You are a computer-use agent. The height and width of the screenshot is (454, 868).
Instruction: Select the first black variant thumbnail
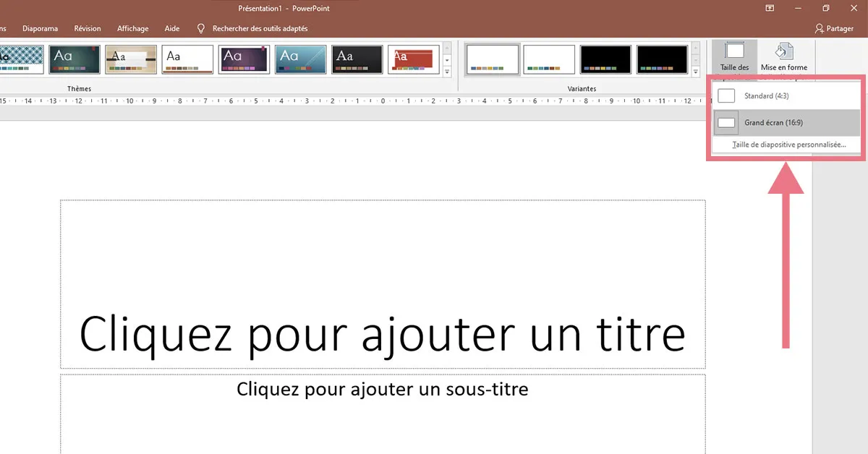[x=605, y=59]
